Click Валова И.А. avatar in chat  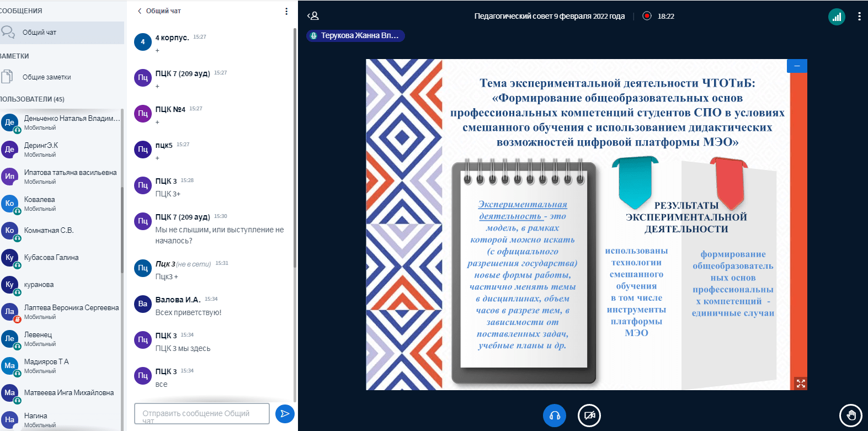143,304
